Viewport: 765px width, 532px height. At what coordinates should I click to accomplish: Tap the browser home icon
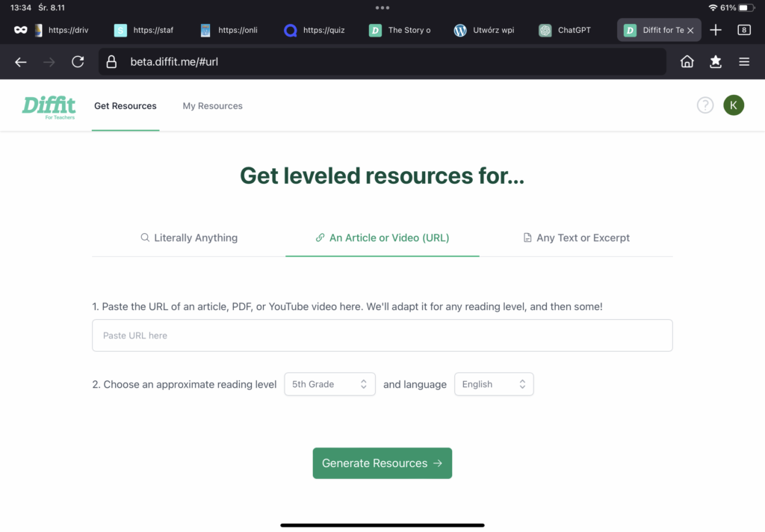pyautogui.click(x=687, y=62)
